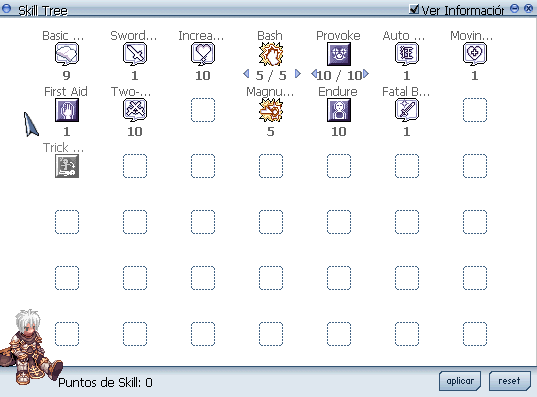This screenshot has width=537, height=397.
Task: Choose the Magnum Break skill icon
Action: [271, 110]
